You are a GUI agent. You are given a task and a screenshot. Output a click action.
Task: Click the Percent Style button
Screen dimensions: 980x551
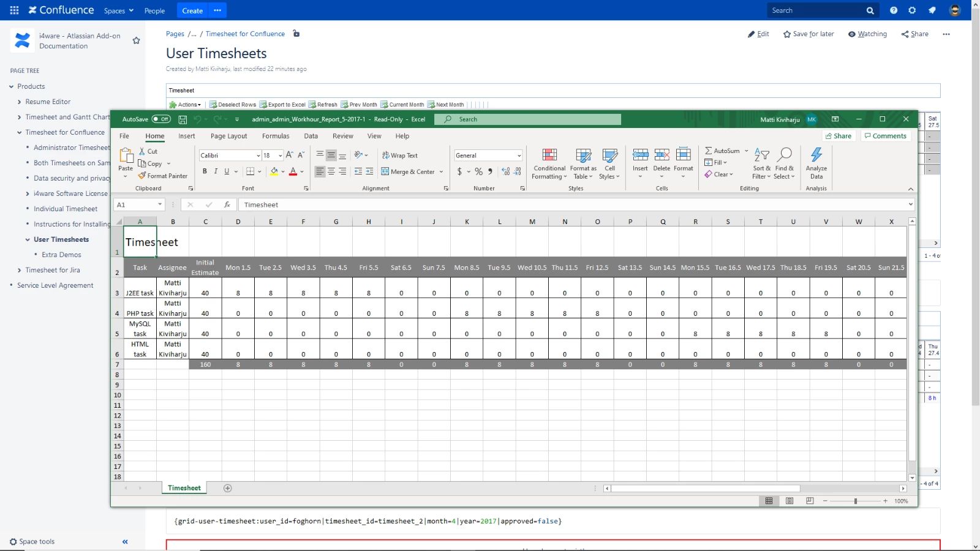478,171
